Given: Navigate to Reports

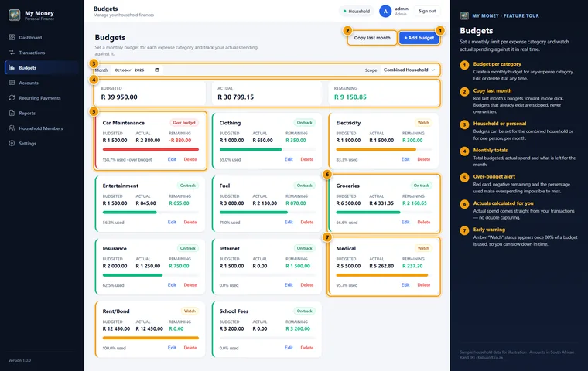Looking at the screenshot, I should (42, 113).
